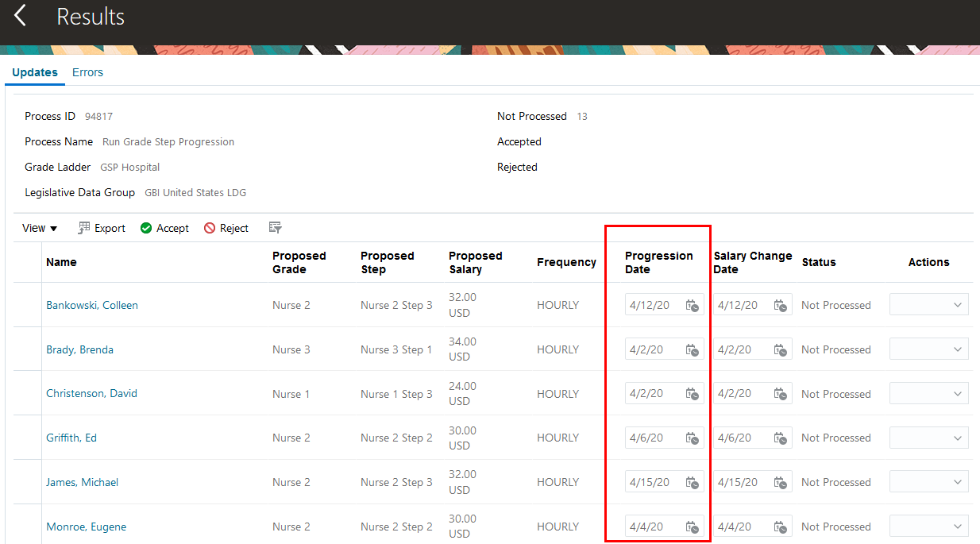Click the Proposed Grade column header
980x544 pixels.
(299, 262)
